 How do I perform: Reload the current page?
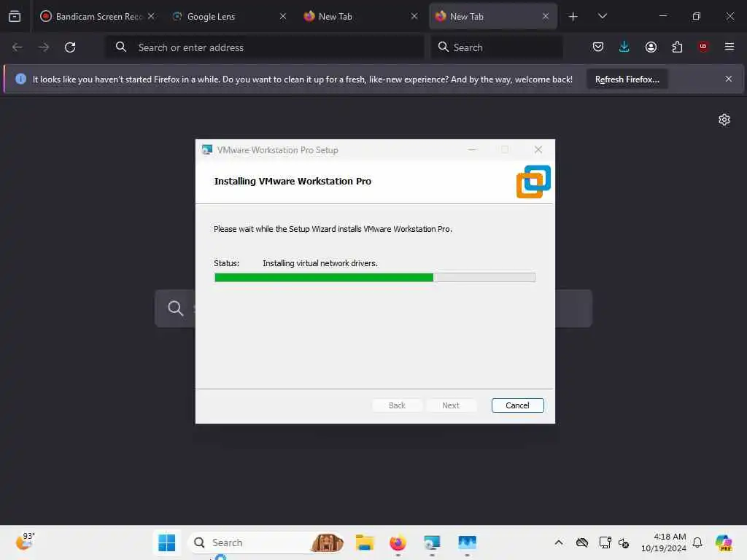point(70,47)
